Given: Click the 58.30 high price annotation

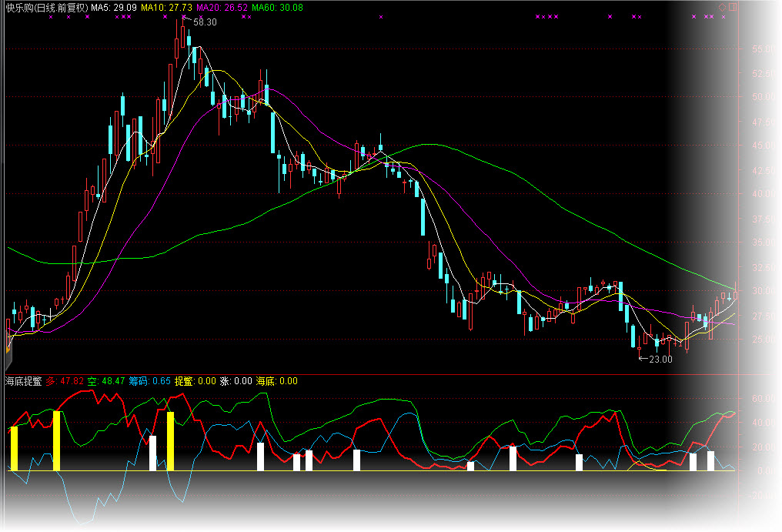Looking at the screenshot, I should (x=205, y=22).
